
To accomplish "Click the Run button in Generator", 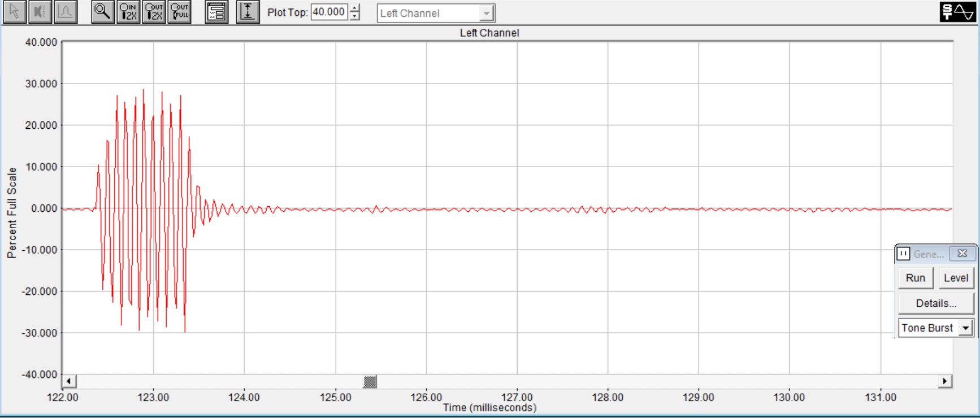I will pyautogui.click(x=916, y=278).
